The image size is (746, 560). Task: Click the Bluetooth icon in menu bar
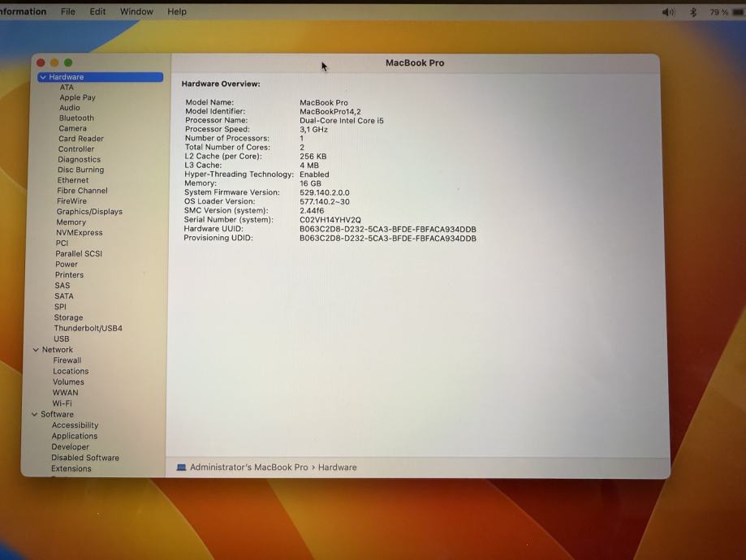coord(693,12)
